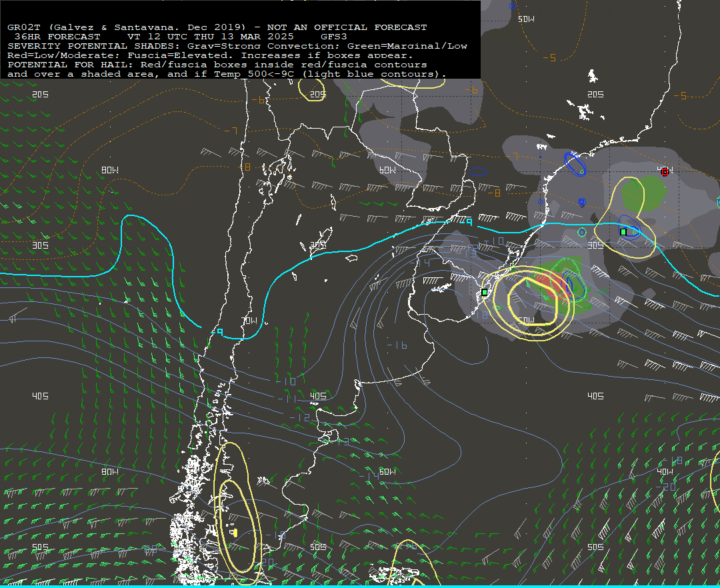Click the -12 temperature contour label
This screenshot has height=588, width=720.
coord(300,418)
